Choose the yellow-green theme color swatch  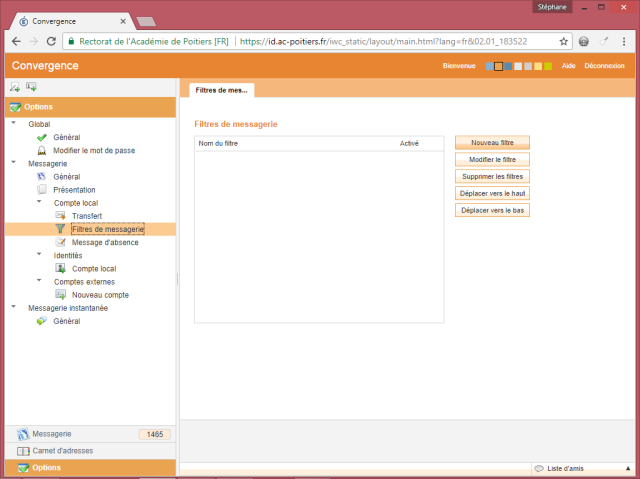548,66
